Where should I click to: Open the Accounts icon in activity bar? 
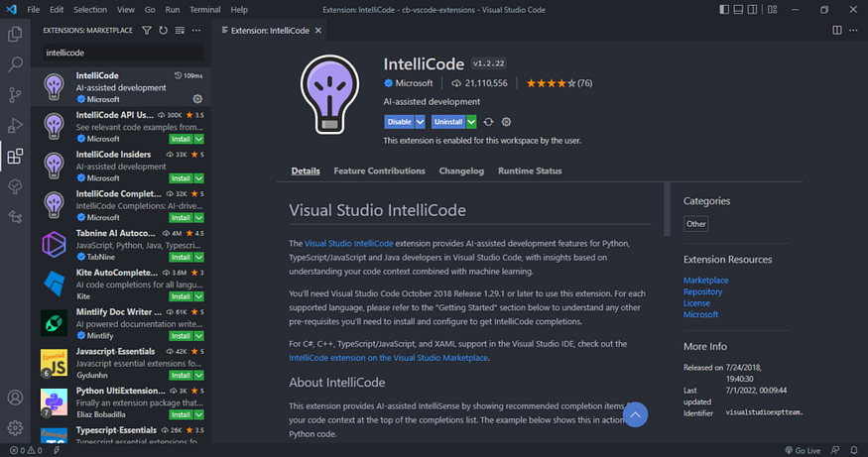15,399
